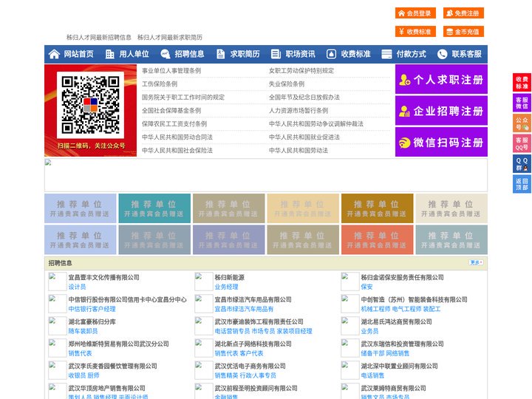The width and height of the screenshot is (532, 399).
Task: Click the person icon on 企业招聘注册
Action: pyautogui.click(x=404, y=111)
